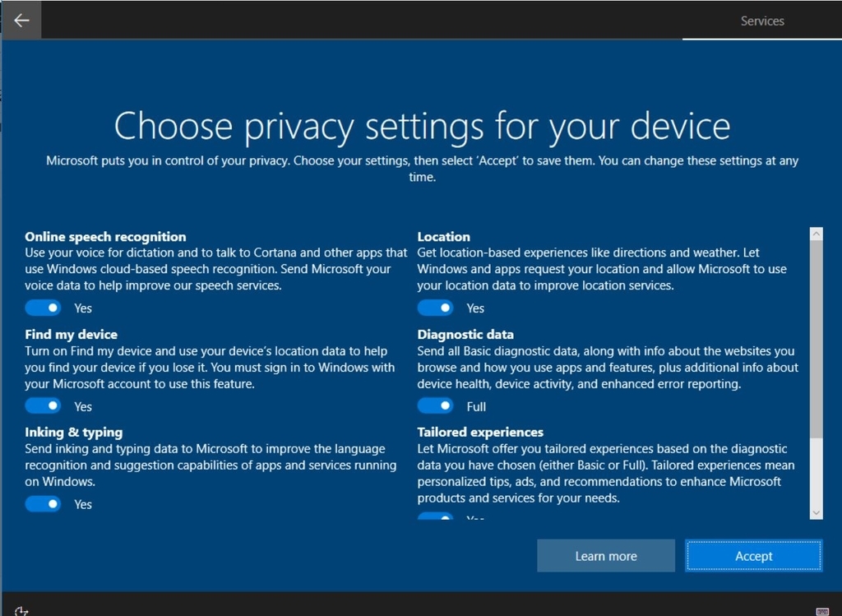Open the ease of access icon
The image size is (842, 616).
(x=21, y=611)
